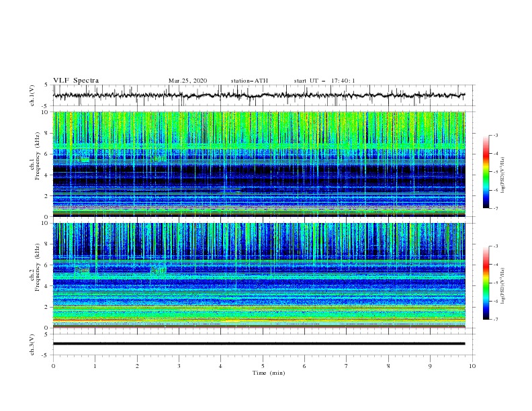Click the "VLF Spectra" plot title
The image size is (532, 411).
click(x=76, y=81)
